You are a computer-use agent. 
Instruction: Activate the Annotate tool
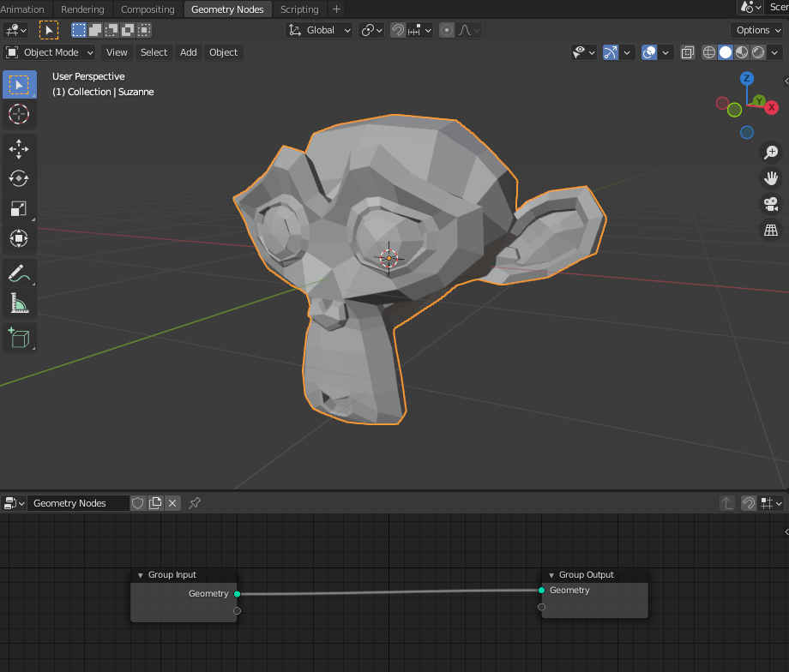[x=19, y=273]
